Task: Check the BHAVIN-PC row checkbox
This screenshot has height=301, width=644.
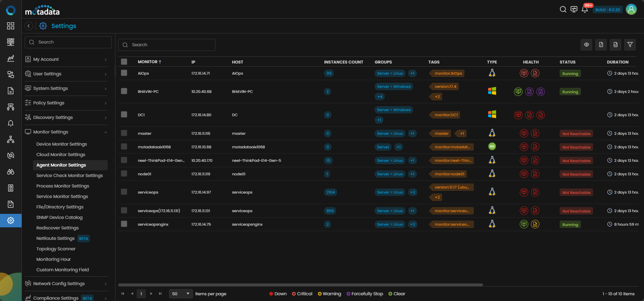Action: click(x=124, y=91)
